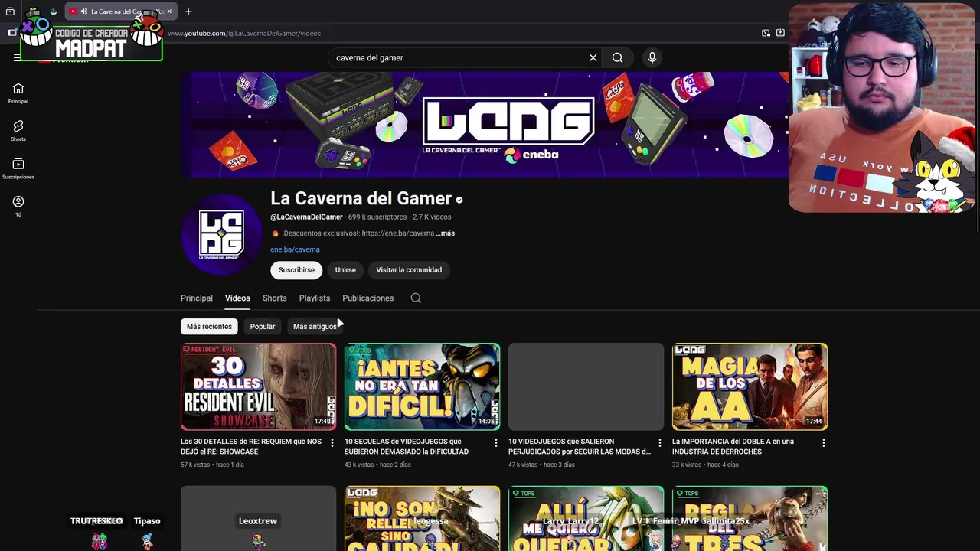Click the magnifier search submit icon
The height and width of the screenshot is (551, 980).
pyautogui.click(x=617, y=57)
